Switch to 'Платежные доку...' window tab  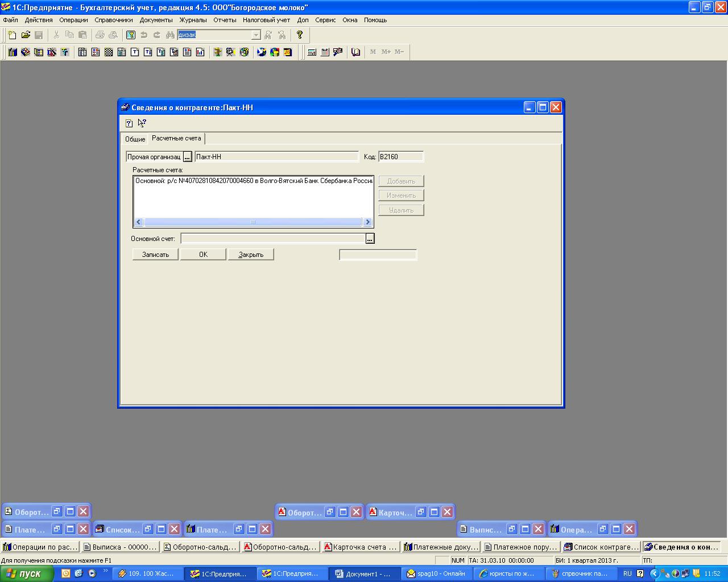[x=441, y=547]
